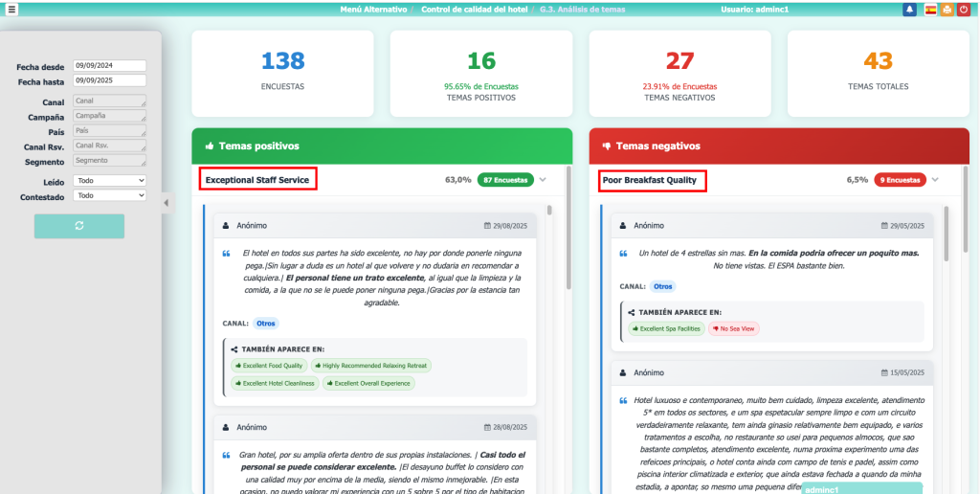Collapse the Poor Breakfast Quality topic chevron

pos(935,180)
